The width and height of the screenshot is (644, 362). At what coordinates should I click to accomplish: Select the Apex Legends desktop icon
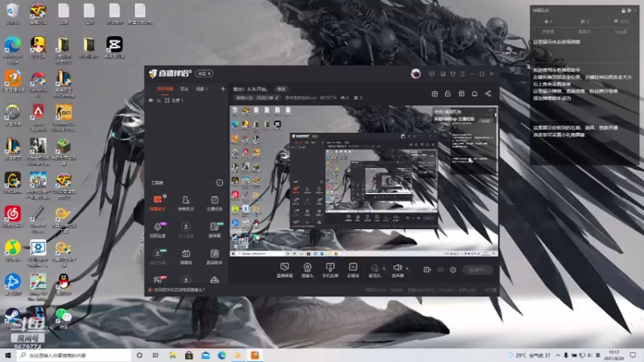(x=38, y=118)
